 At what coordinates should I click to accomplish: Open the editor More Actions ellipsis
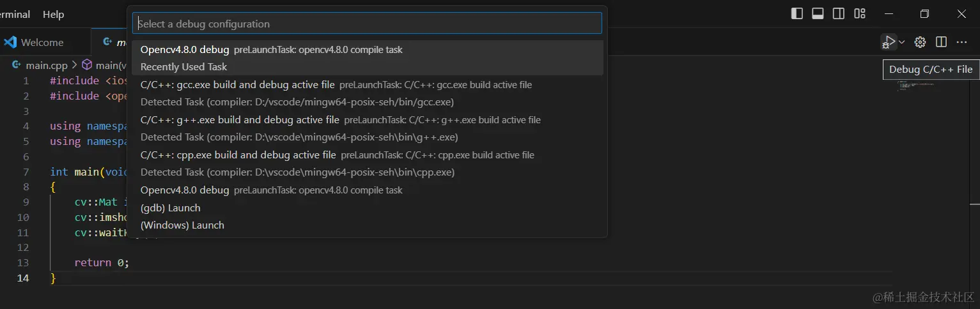[961, 42]
